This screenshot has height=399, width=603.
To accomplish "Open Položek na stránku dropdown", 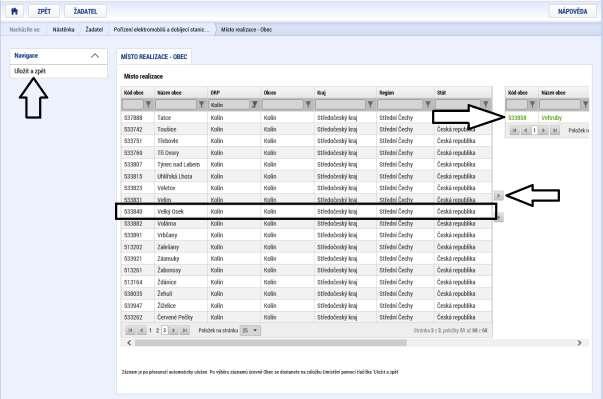I will point(250,331).
